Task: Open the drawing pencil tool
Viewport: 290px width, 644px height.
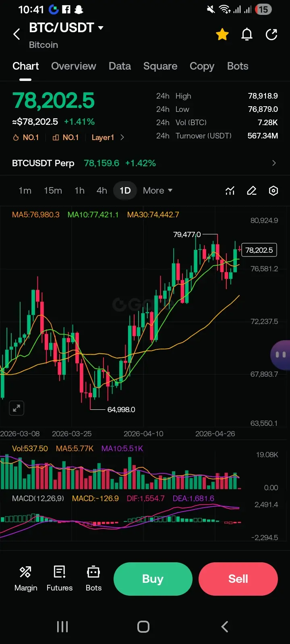Action: point(252,190)
